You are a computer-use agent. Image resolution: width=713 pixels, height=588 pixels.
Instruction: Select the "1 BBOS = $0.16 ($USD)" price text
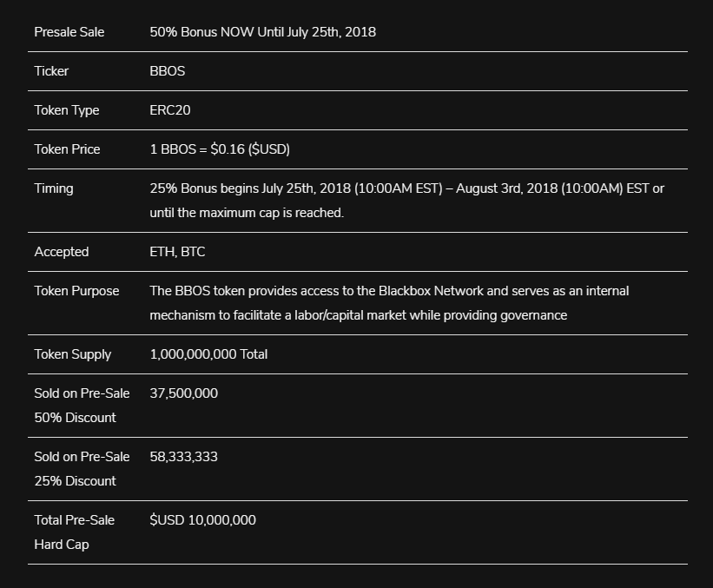pos(220,149)
